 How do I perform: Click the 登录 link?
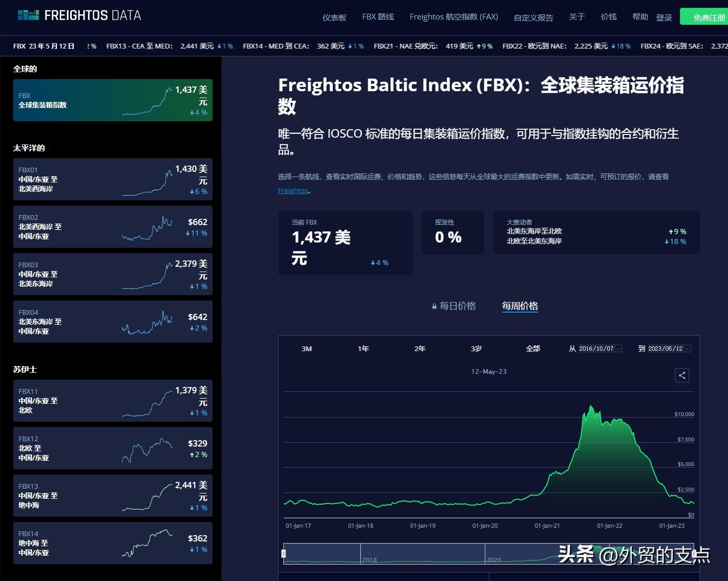pos(664,17)
